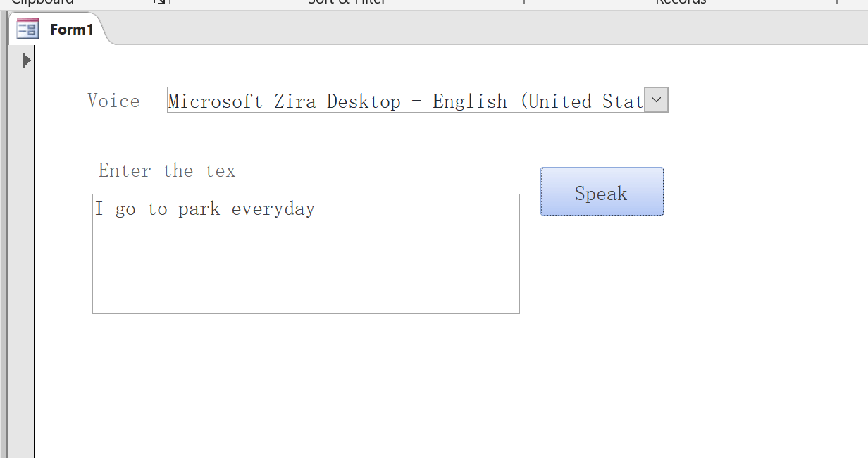Click the Speak button
The image size is (868, 458).
coord(602,192)
